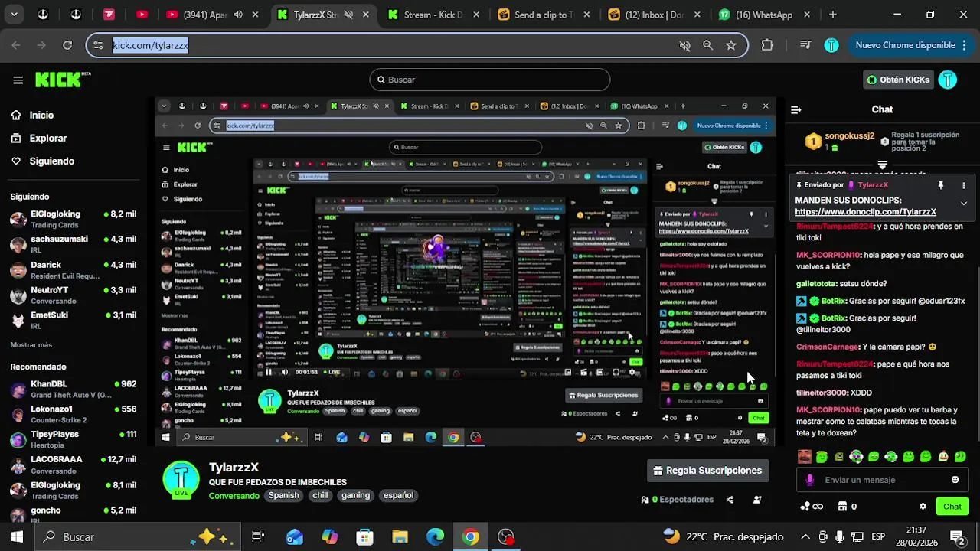The width and height of the screenshot is (980, 551).
Task: Open NeutroYT channel in sidebar
Action: tap(73, 295)
